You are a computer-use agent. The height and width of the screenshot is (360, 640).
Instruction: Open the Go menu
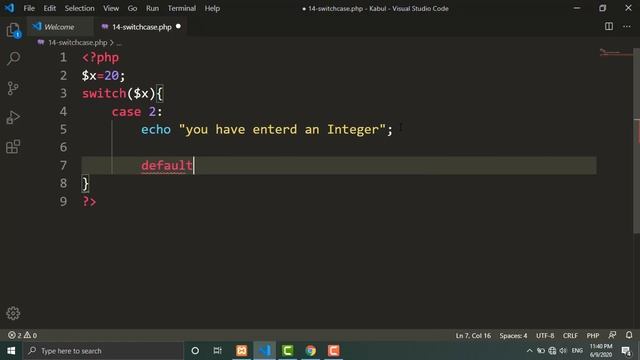(x=132, y=8)
